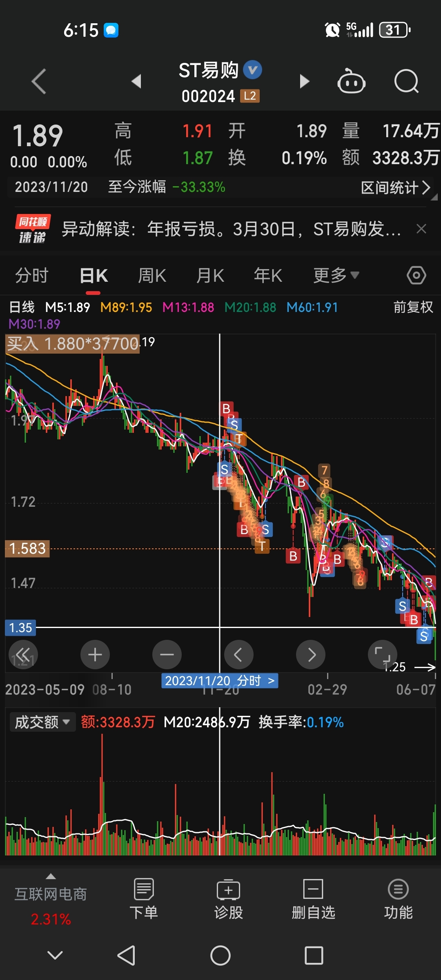Open search with magnifier icon

tap(406, 81)
